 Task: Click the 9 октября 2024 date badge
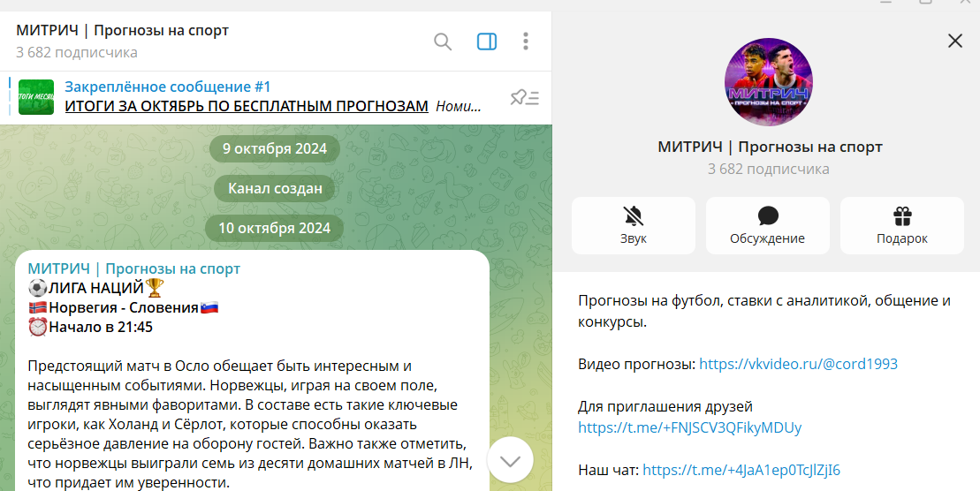click(x=274, y=148)
